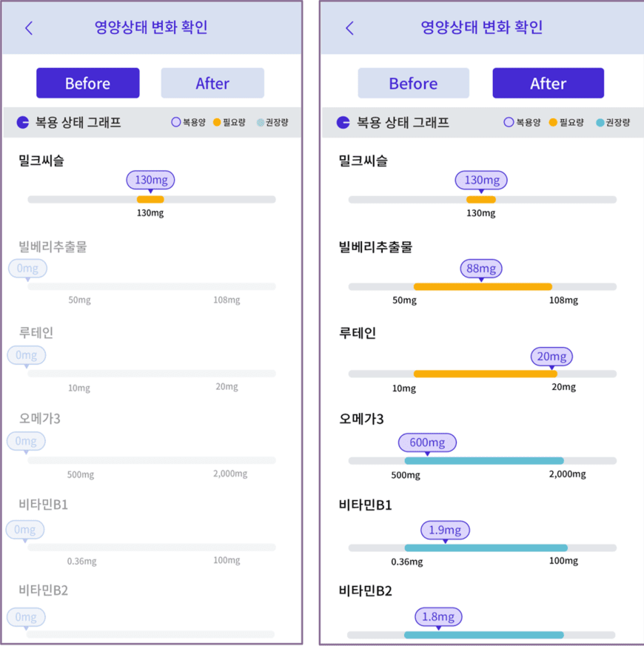Go back using right panel chevron arrow
The width and height of the screenshot is (644, 646).
(349, 28)
